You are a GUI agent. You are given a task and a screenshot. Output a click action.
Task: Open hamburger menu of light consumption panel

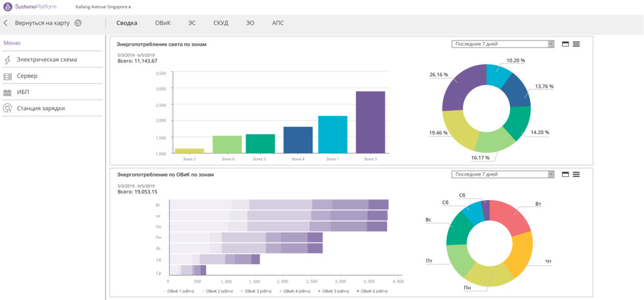point(576,44)
